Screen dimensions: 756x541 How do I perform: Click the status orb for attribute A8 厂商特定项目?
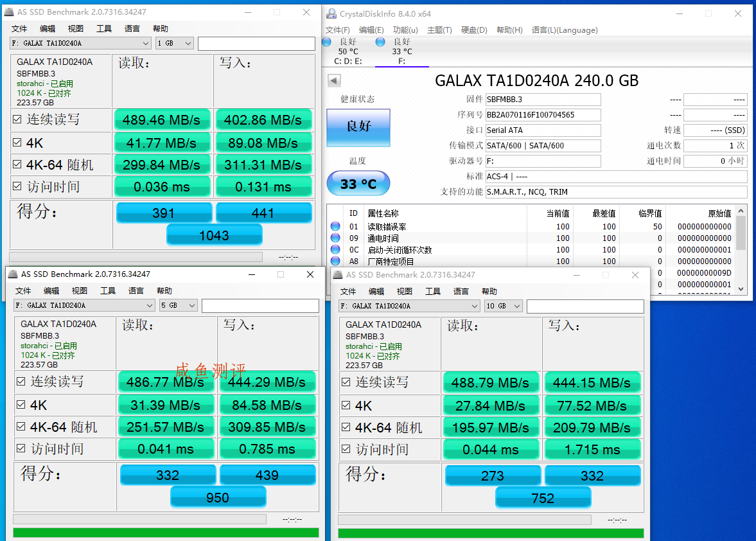pos(335,261)
